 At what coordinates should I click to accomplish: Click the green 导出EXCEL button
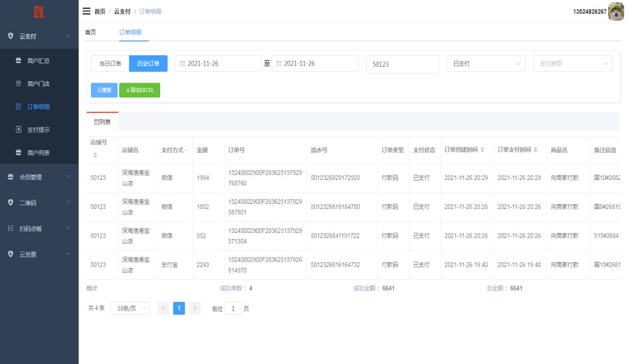[x=140, y=90]
